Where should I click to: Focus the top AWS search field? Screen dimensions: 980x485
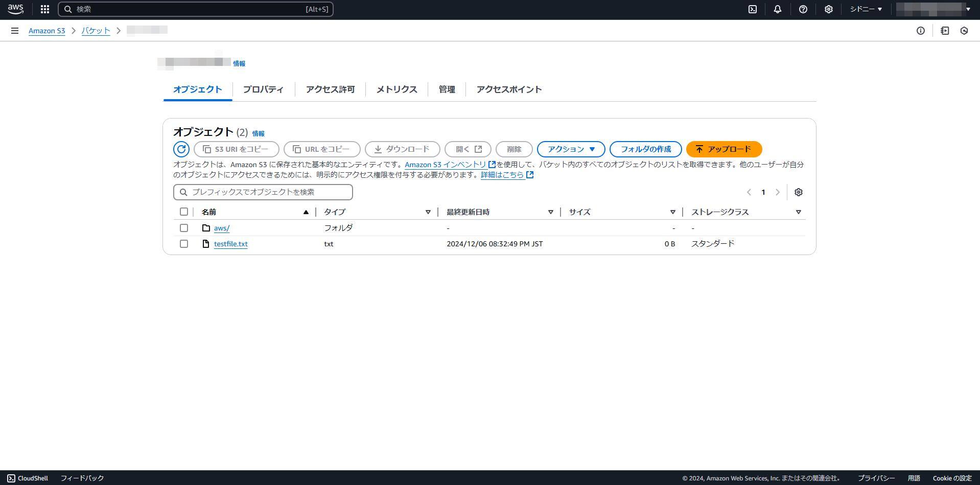click(x=196, y=9)
